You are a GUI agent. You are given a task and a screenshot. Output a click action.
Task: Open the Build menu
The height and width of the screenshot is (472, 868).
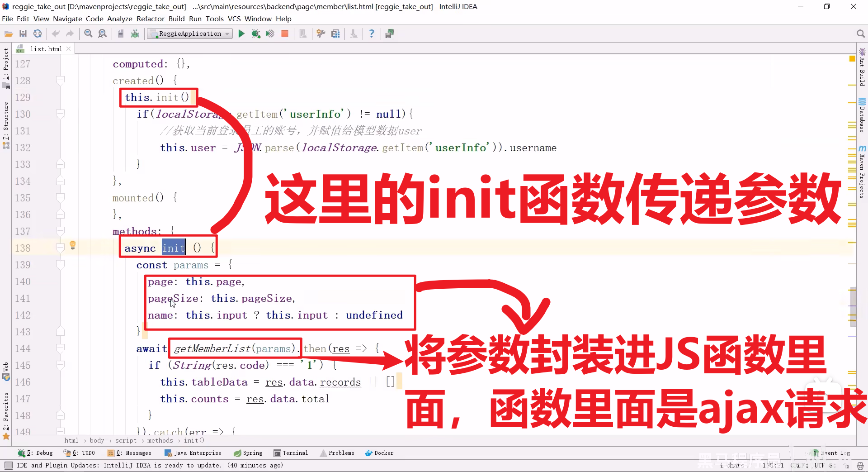pyautogui.click(x=176, y=19)
